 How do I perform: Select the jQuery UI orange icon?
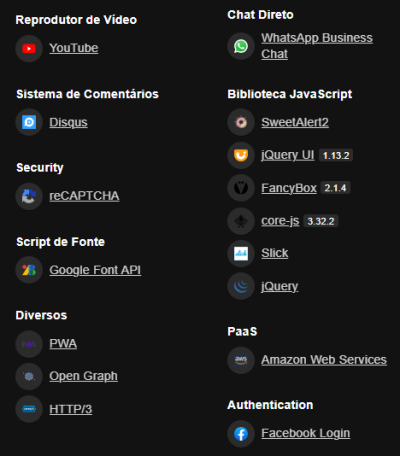(241, 155)
